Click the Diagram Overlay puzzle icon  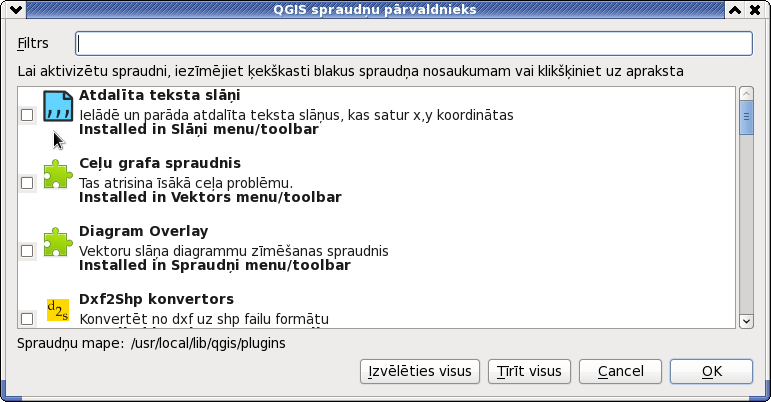[58, 242]
